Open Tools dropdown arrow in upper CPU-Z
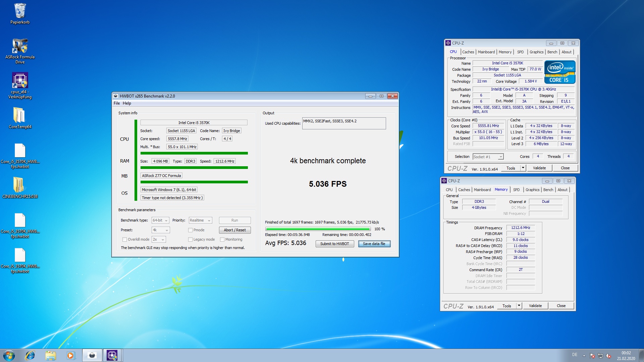Screen dimensions: 644x362 click(x=523, y=168)
